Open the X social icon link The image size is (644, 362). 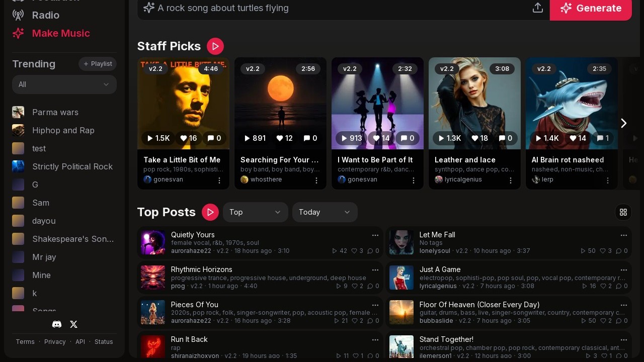tap(73, 324)
